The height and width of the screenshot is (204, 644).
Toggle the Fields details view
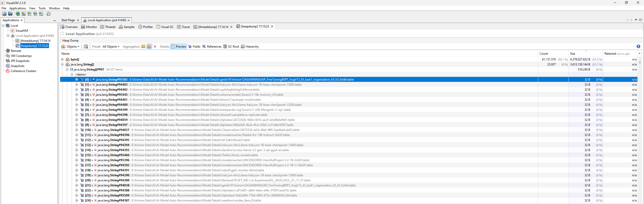point(194,47)
